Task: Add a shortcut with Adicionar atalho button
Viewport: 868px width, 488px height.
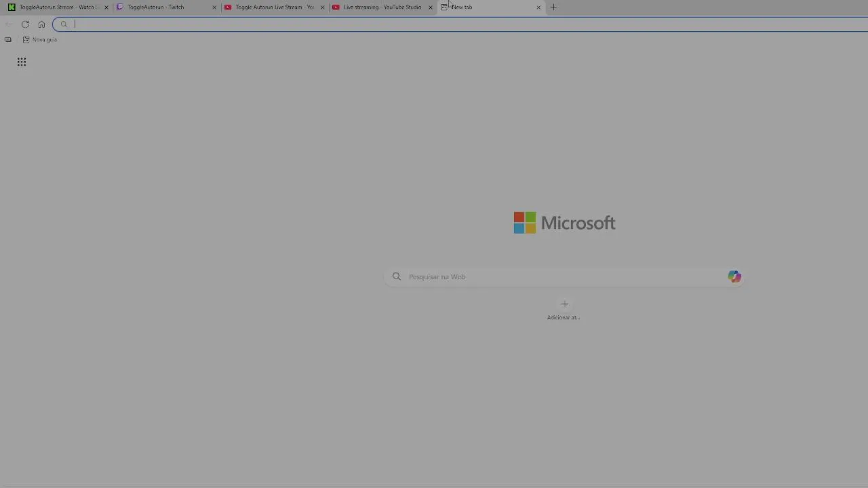Action: tap(564, 309)
